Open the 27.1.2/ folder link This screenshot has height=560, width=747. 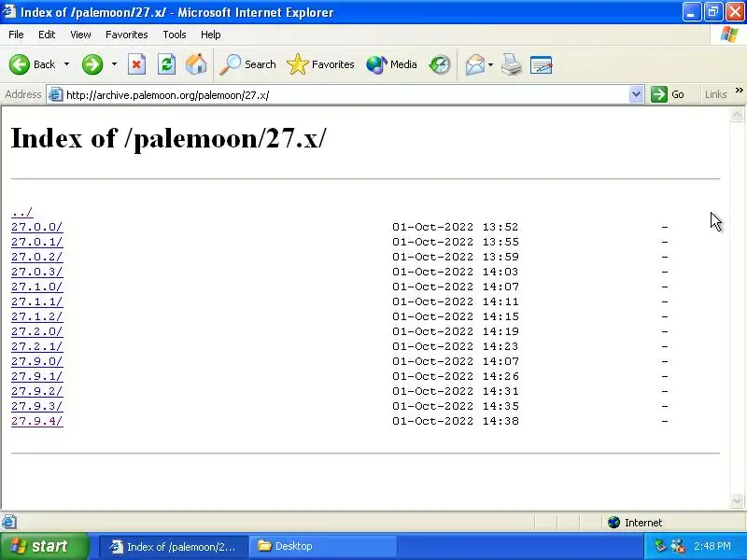37,316
